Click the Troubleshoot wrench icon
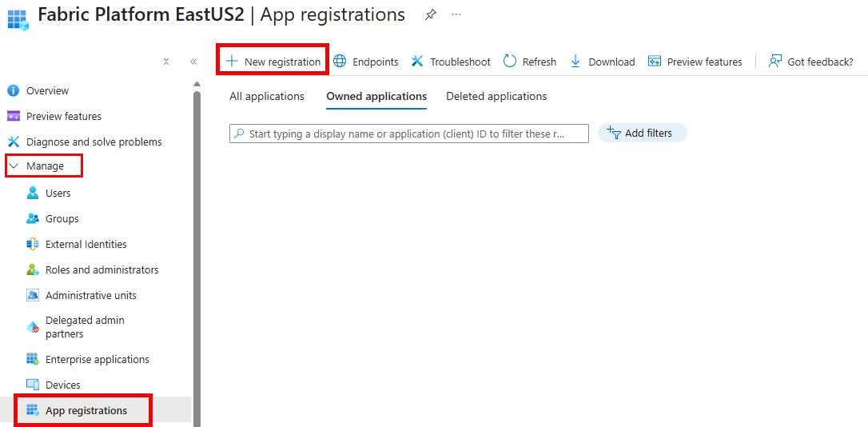The height and width of the screenshot is (427, 868). (417, 62)
